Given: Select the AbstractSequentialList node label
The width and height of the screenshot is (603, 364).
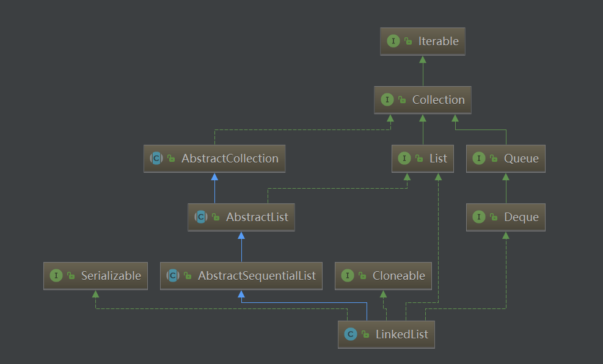Looking at the screenshot, I should click(x=257, y=276).
